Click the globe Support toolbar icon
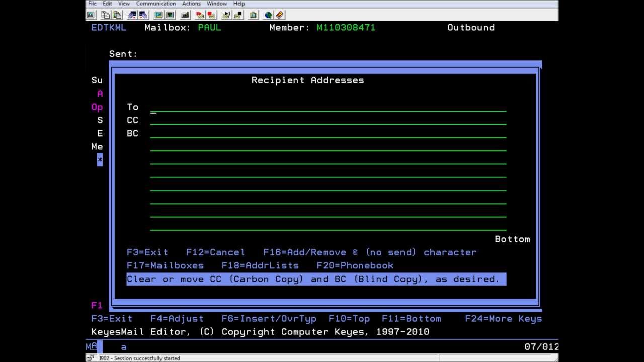Screen dimensions: 644x362 tap(269, 15)
